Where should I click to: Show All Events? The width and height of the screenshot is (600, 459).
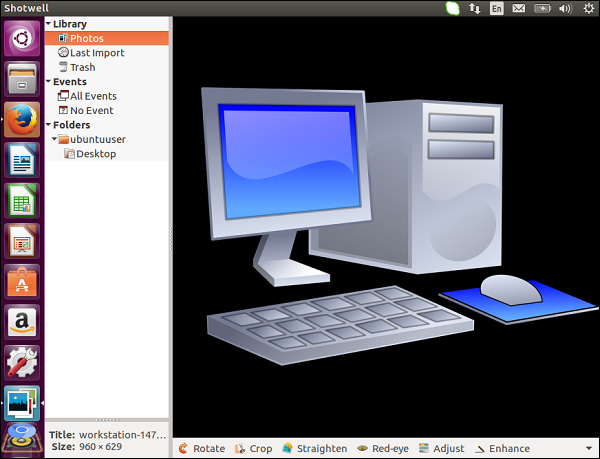tap(92, 96)
